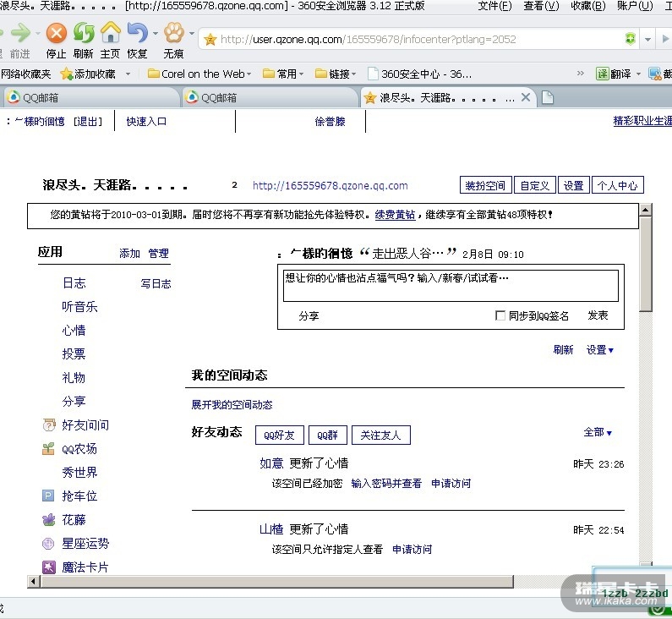
Task: Click the 写日志 link
Action: 156,284
